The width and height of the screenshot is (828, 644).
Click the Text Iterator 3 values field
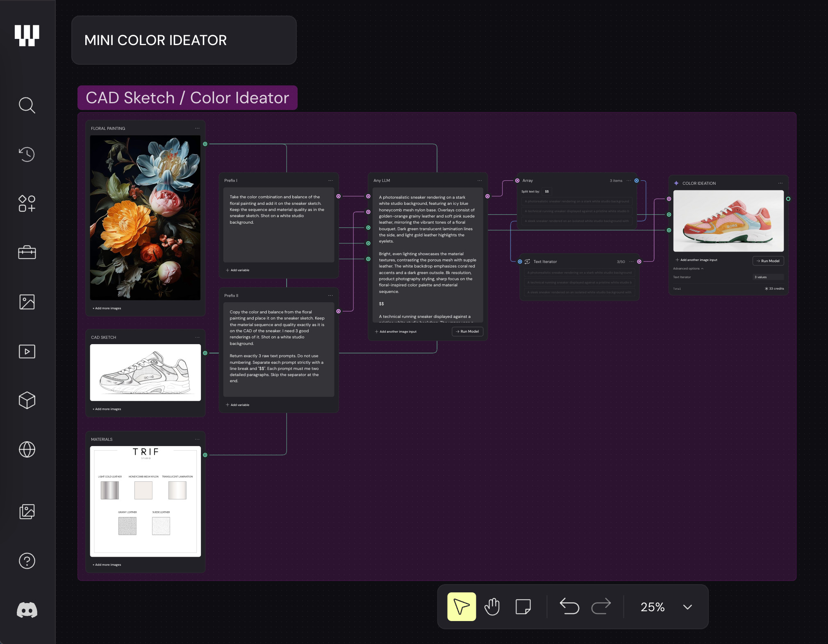click(x=768, y=277)
